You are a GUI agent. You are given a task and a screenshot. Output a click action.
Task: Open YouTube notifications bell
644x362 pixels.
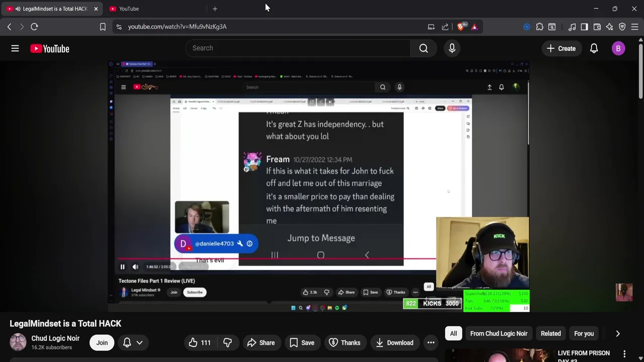point(594,48)
